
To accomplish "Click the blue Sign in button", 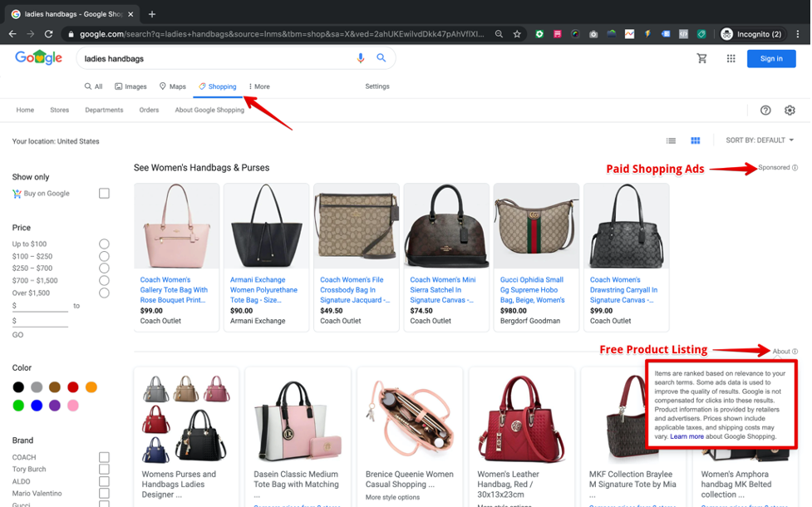I will (x=771, y=58).
